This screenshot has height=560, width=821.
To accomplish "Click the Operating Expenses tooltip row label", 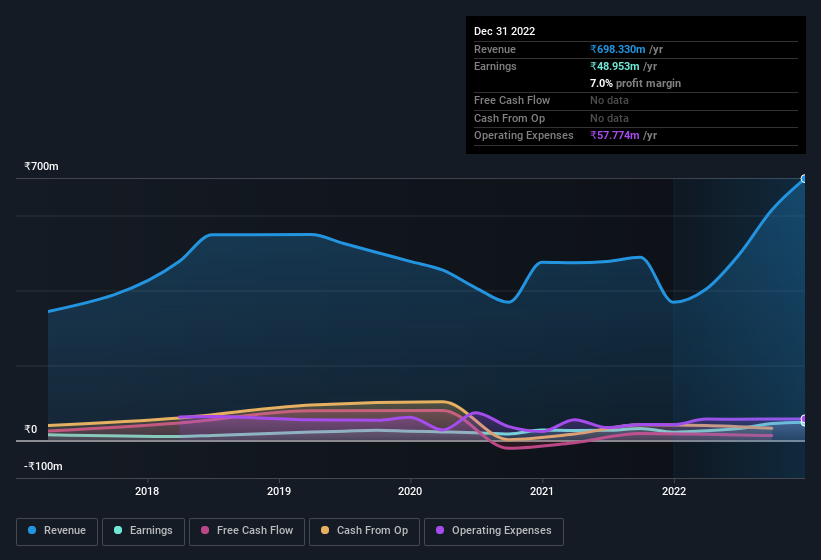I will 523,135.
